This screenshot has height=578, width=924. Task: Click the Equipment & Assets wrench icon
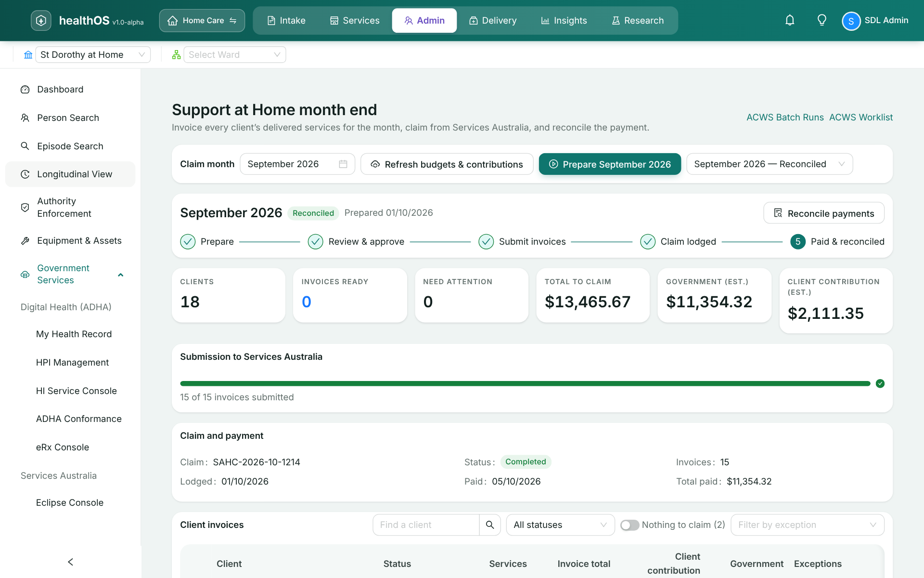click(25, 241)
